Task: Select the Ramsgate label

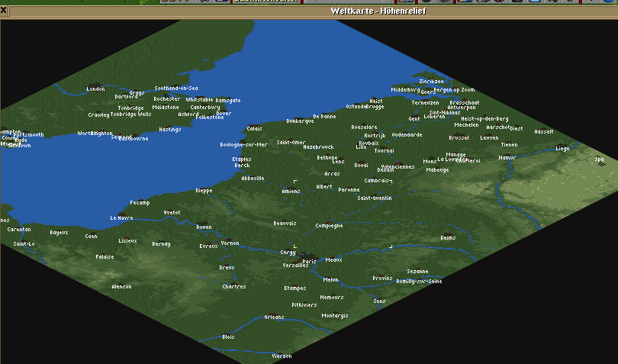Action: tap(228, 101)
